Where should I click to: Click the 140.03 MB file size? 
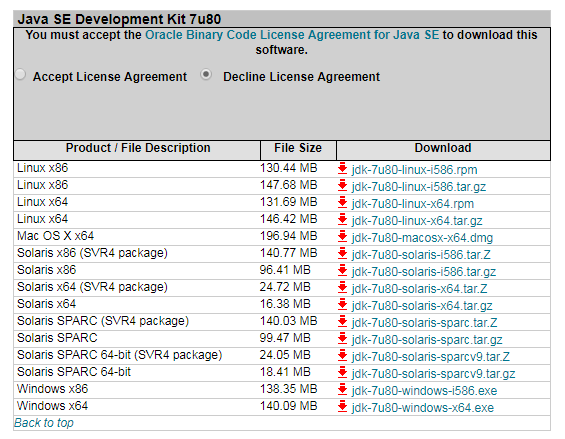pyautogui.click(x=289, y=321)
